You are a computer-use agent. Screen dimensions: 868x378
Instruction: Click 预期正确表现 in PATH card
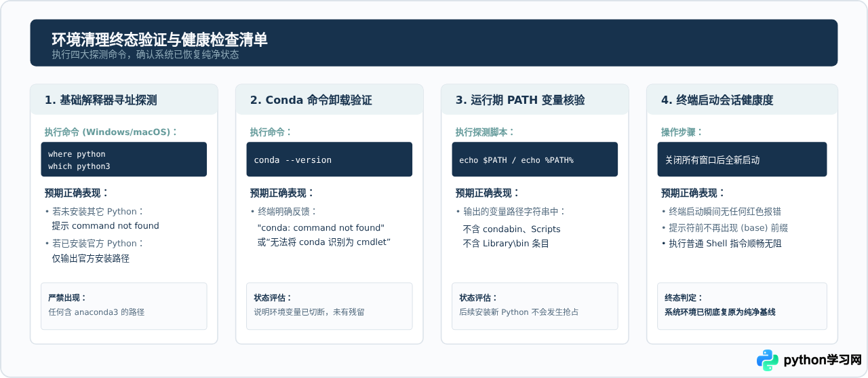488,193
